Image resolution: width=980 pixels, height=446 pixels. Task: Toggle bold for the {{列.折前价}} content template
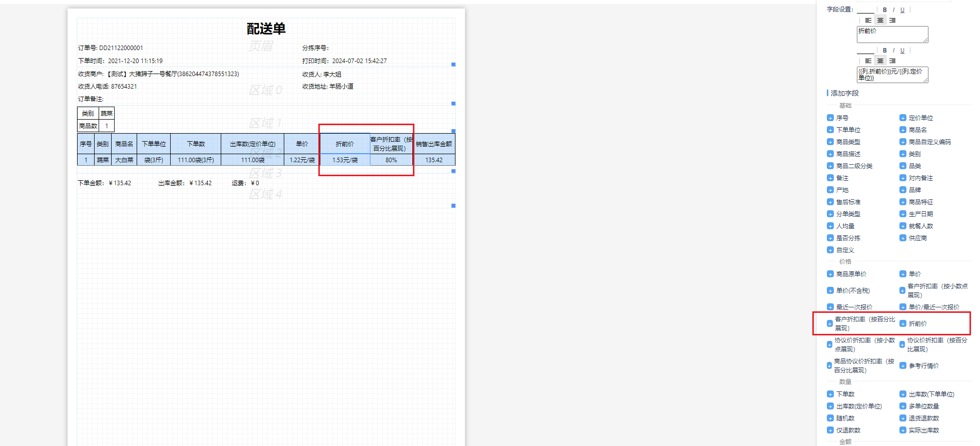pos(884,50)
